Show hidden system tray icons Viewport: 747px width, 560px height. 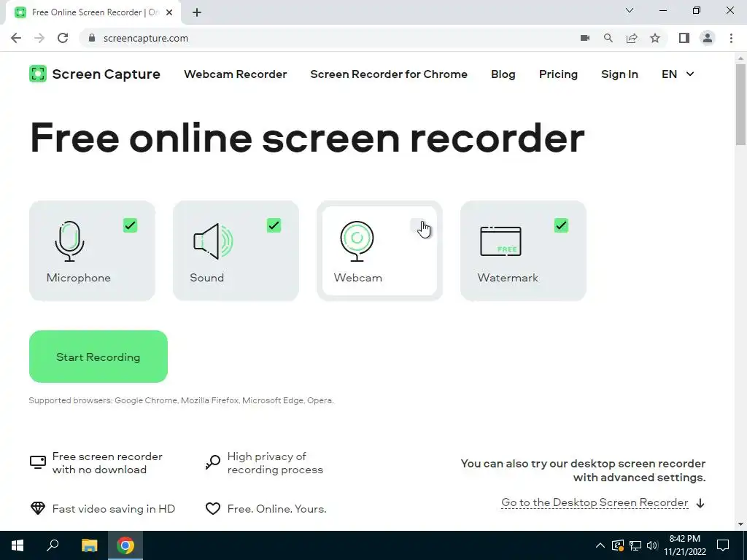[600, 545]
